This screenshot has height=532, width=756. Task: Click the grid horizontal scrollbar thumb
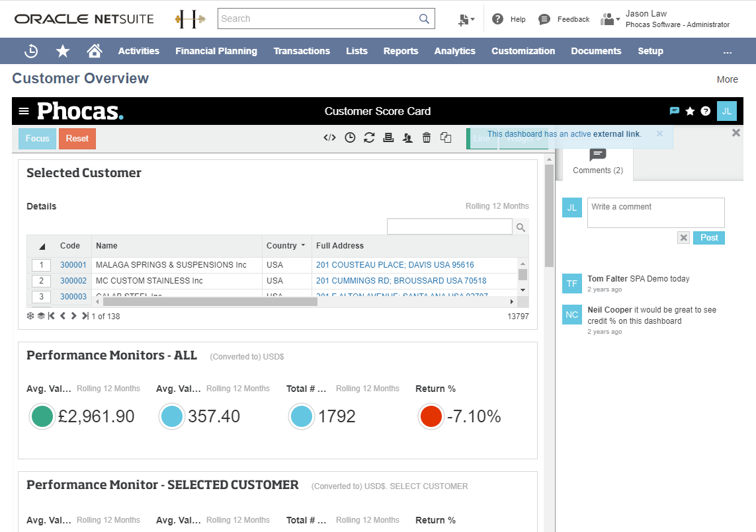(x=210, y=301)
